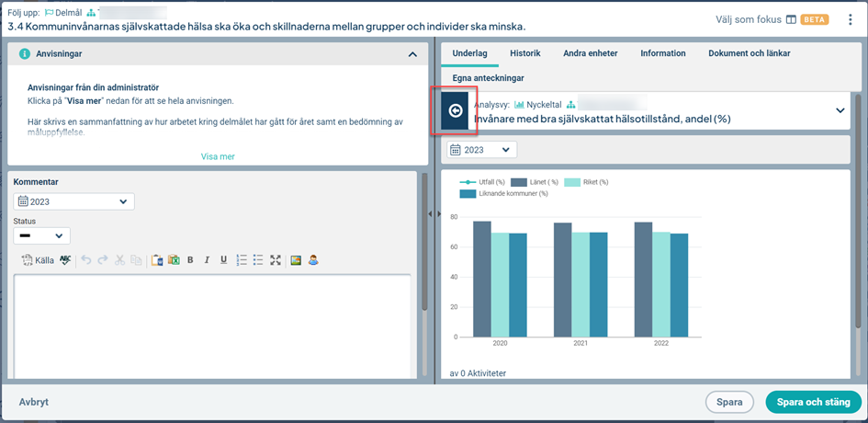Viewport: 868px width, 423px height.
Task: Click the focus layout icon beside BETA
Action: click(791, 19)
